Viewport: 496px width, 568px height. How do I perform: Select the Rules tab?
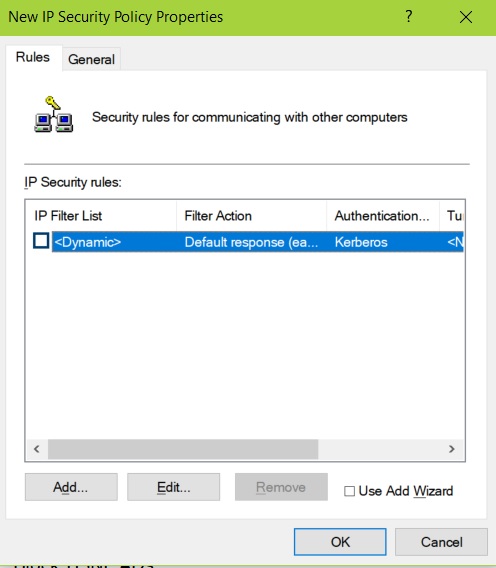point(33,57)
